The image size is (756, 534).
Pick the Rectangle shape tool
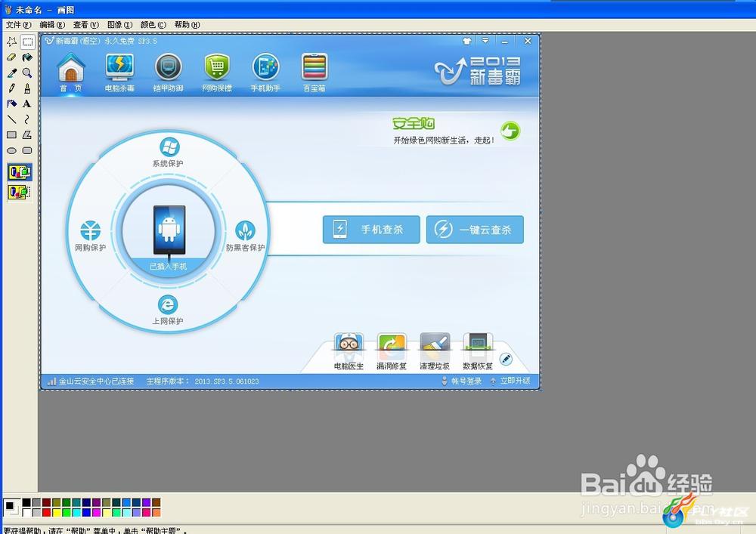[x=11, y=135]
